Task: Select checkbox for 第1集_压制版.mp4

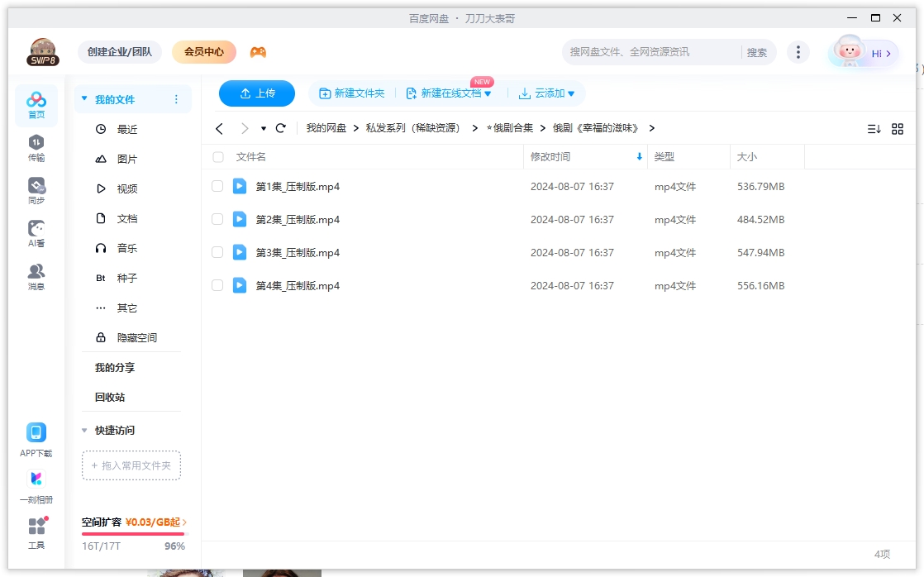Action: pyautogui.click(x=217, y=186)
